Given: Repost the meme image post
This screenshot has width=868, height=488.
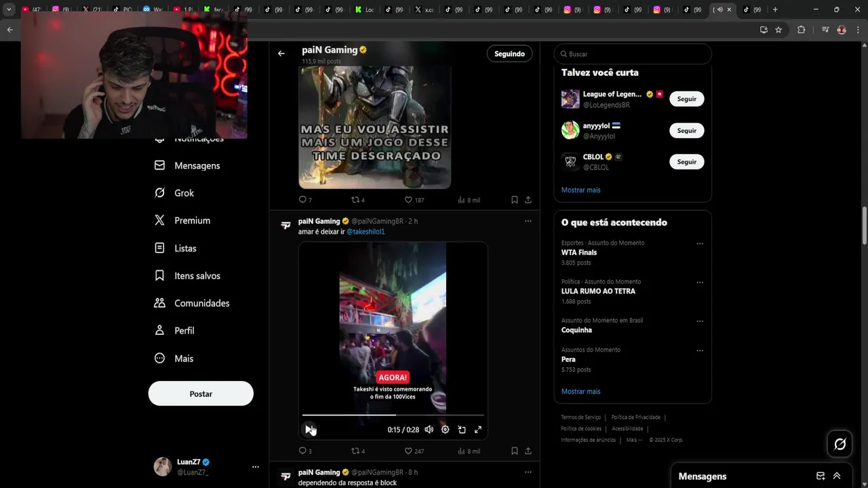Looking at the screenshot, I should 358,200.
